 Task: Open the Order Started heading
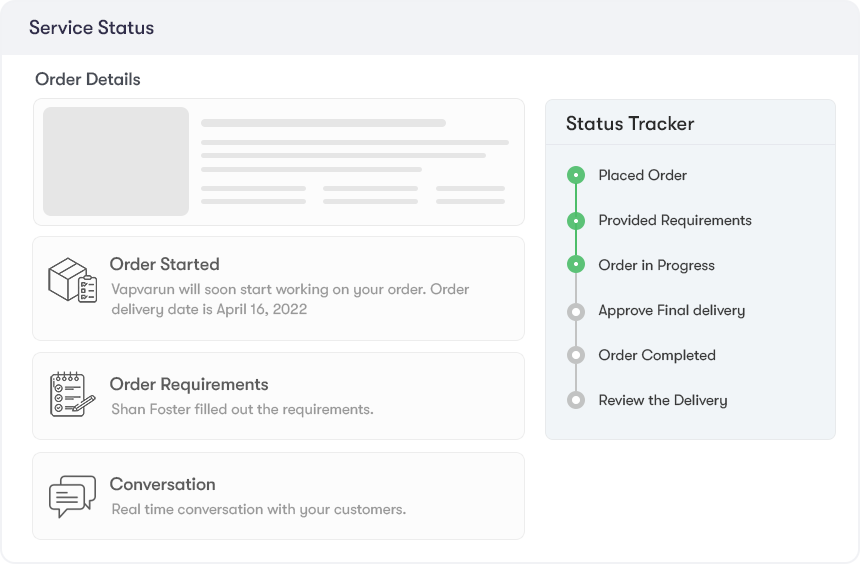tap(165, 264)
